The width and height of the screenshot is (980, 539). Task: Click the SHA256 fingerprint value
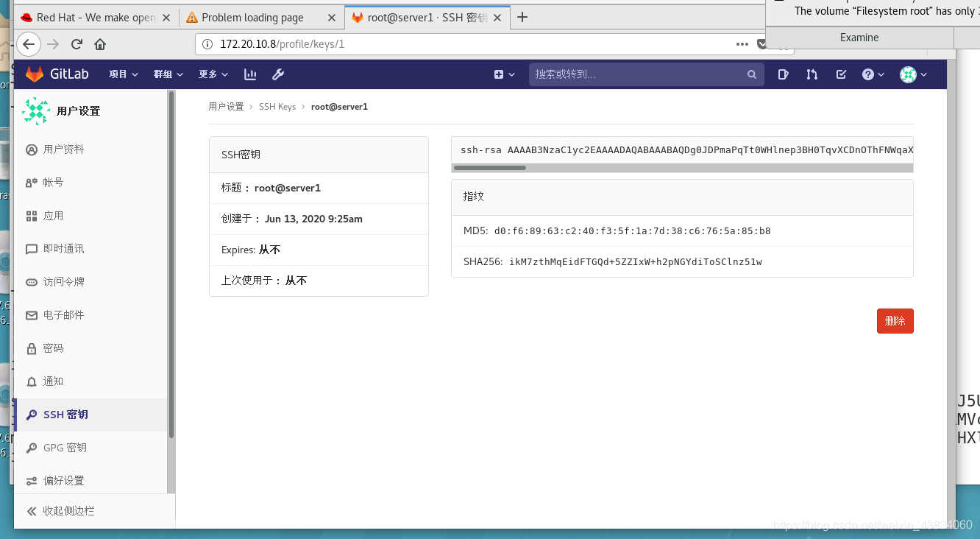point(636,261)
